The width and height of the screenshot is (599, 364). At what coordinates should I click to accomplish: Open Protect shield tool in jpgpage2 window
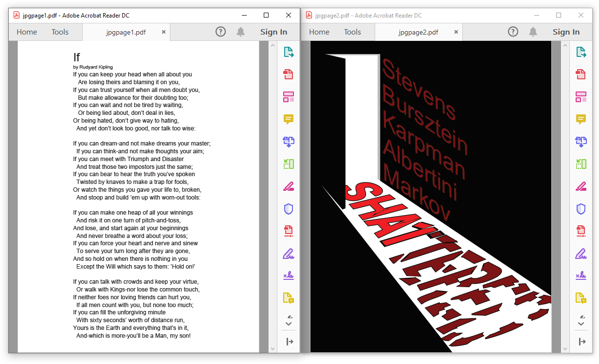(581, 209)
